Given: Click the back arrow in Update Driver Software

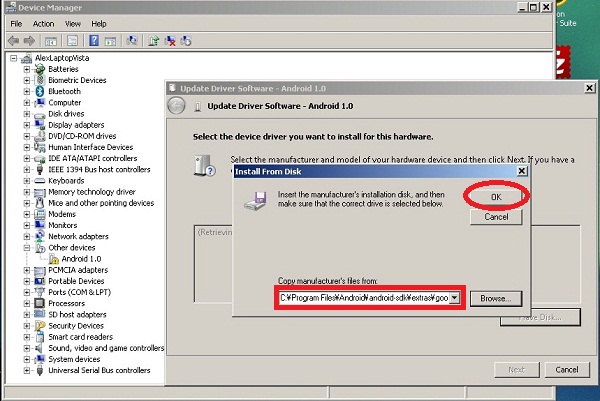Looking at the screenshot, I should coord(176,106).
